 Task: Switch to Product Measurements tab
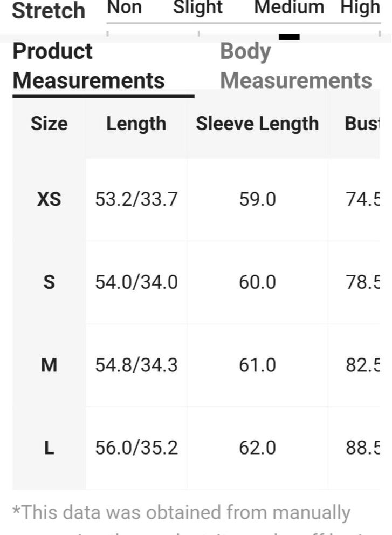(88, 66)
